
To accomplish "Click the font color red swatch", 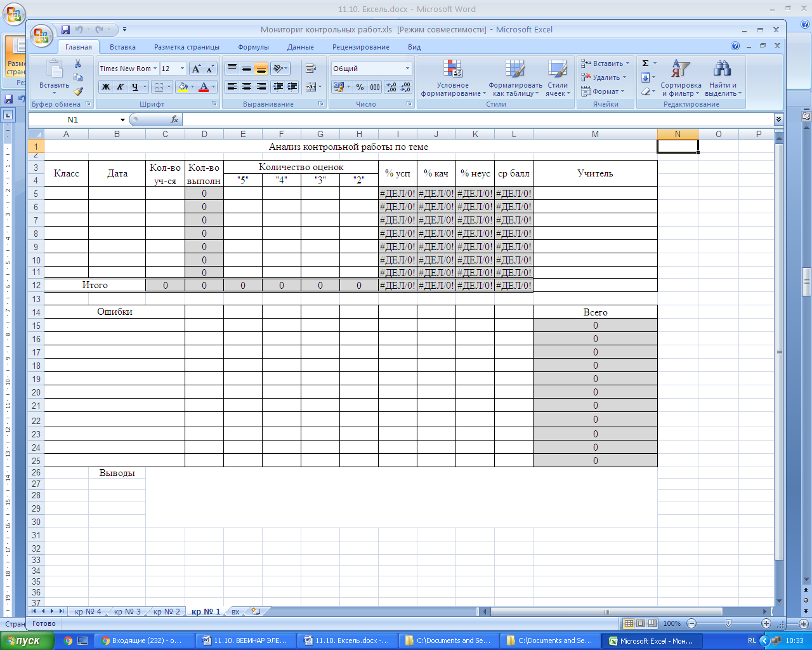I will click(204, 87).
